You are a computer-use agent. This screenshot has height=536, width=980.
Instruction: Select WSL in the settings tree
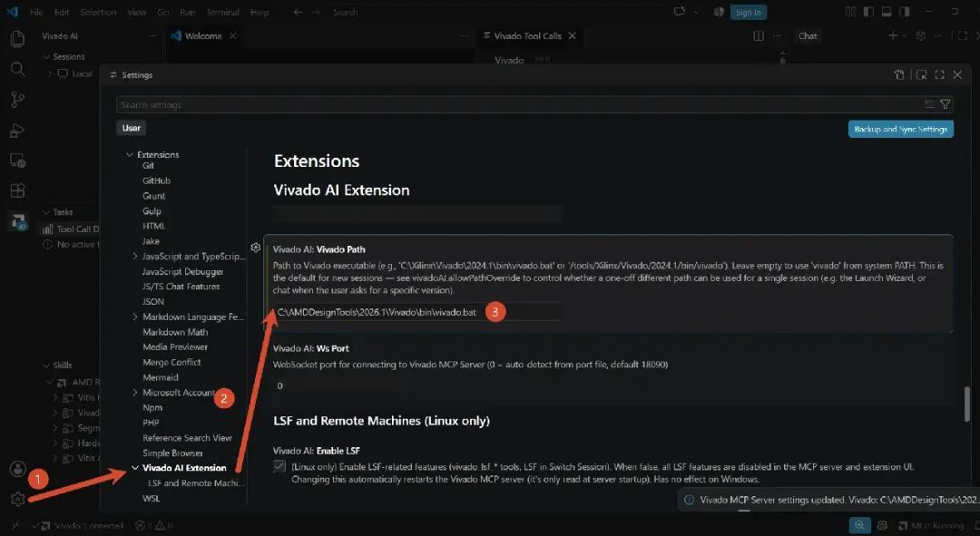coord(152,499)
